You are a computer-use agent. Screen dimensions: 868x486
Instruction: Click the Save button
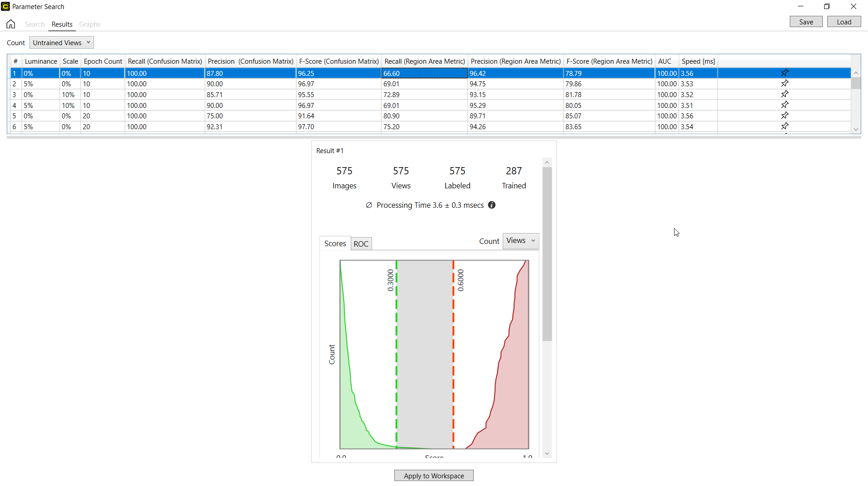[806, 22]
